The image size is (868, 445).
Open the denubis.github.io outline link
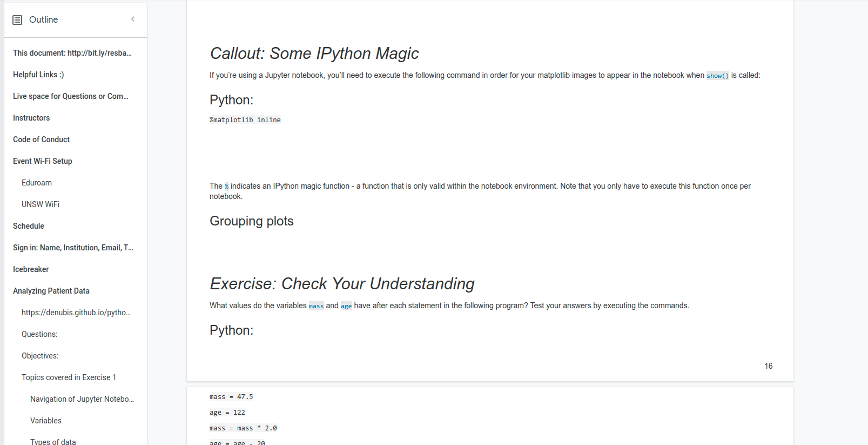point(76,313)
